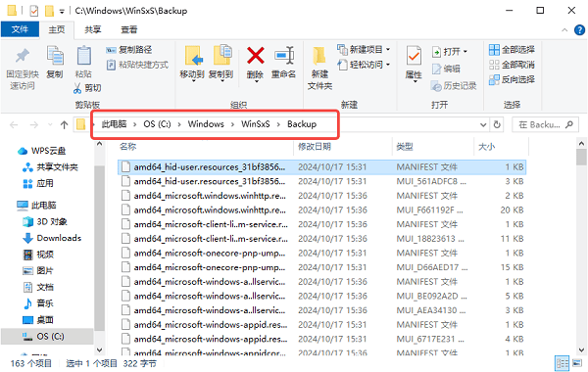
Task: Select file with type MUI_D66AED17
Action: pyautogui.click(x=322, y=267)
